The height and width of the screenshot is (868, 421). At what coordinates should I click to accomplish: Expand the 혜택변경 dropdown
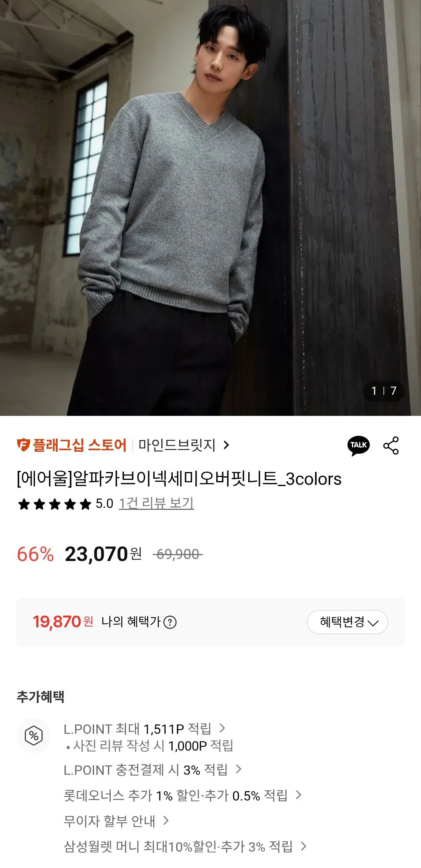(347, 622)
